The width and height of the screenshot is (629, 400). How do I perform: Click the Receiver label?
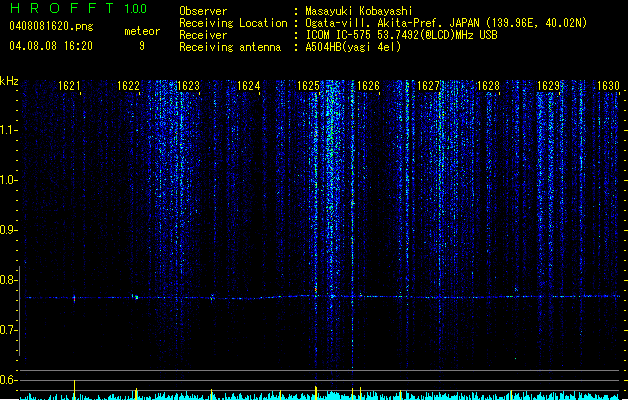click(x=203, y=35)
